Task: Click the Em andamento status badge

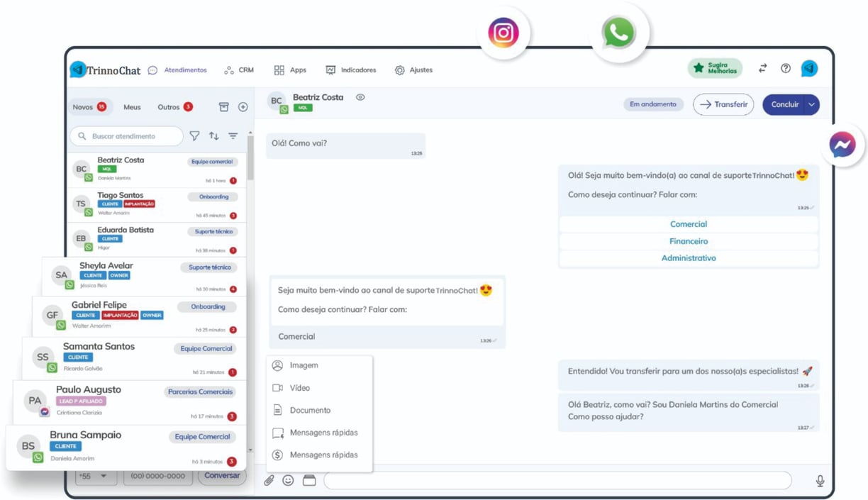Action: click(653, 104)
